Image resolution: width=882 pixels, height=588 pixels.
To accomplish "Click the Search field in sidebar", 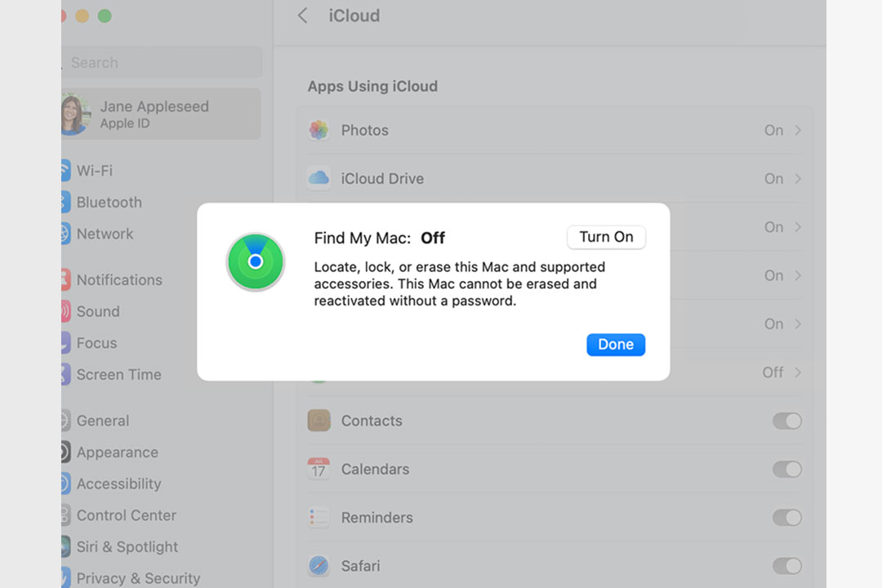I will point(162,62).
